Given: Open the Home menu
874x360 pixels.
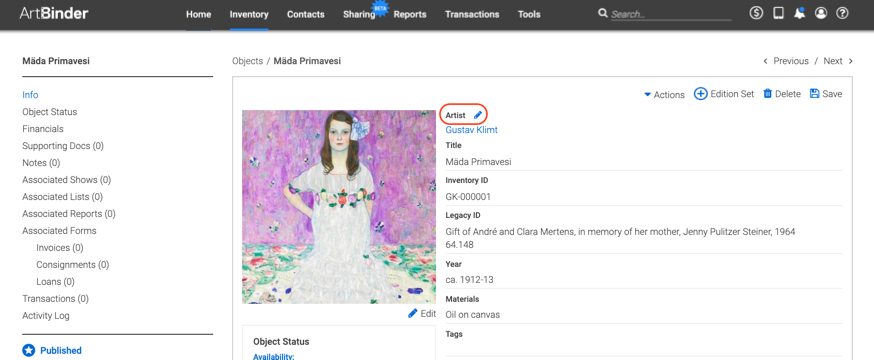Looking at the screenshot, I should click(198, 14).
